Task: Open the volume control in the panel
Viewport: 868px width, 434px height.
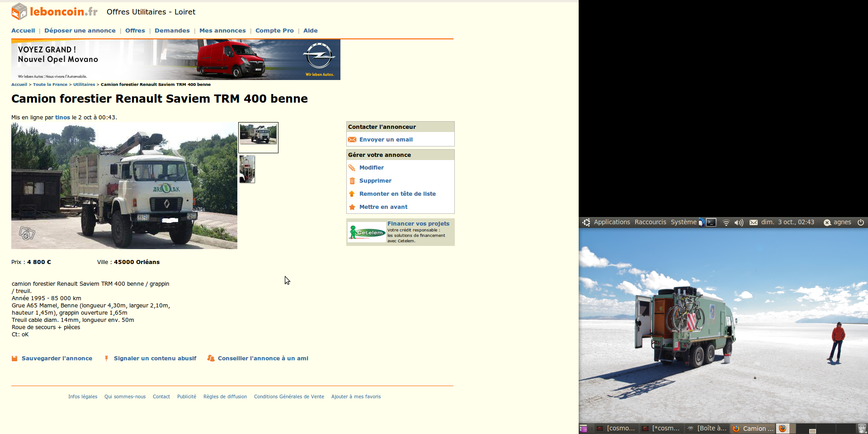Action: tap(739, 222)
